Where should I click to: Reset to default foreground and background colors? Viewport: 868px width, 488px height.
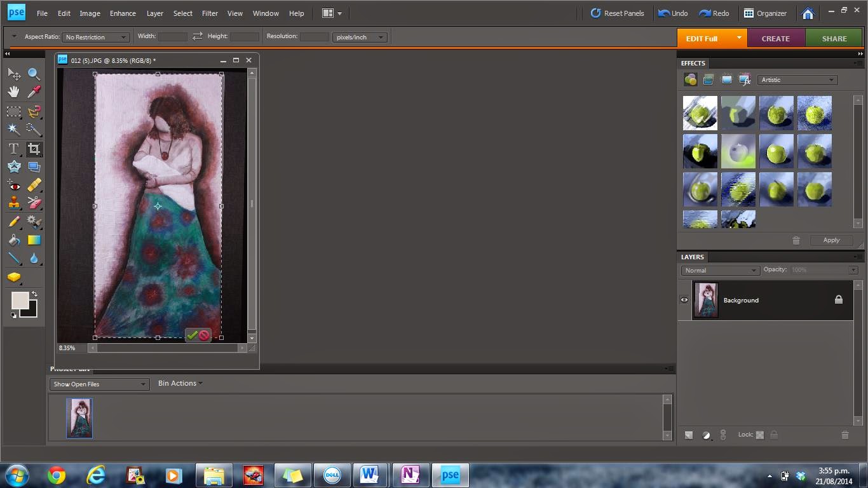pos(13,315)
